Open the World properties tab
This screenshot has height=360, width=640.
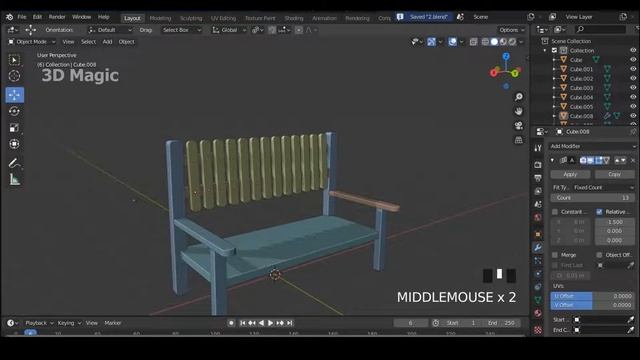pyautogui.click(x=538, y=218)
